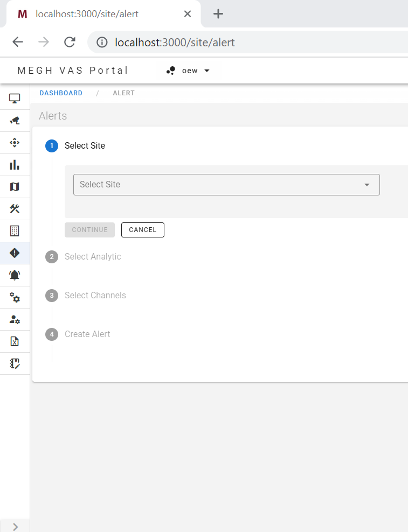This screenshot has width=408, height=532.
Task: Click the user settings sidebar icon
Action: point(15,319)
